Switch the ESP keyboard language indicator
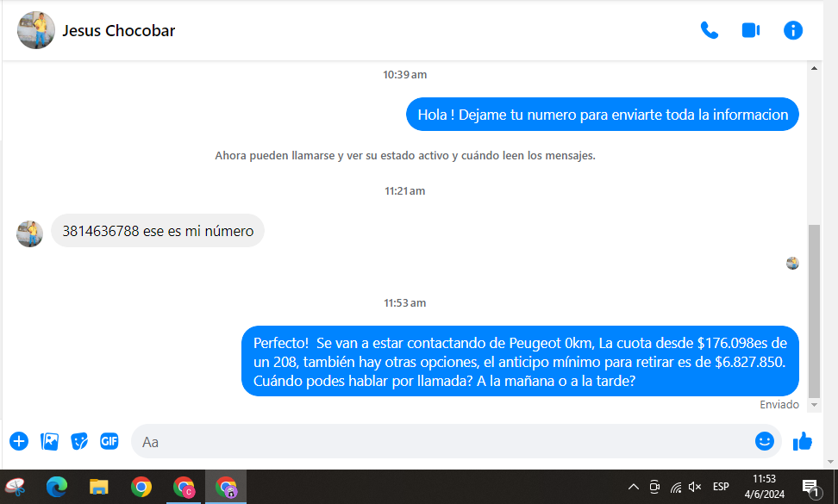This screenshot has height=504, width=838. click(x=721, y=488)
